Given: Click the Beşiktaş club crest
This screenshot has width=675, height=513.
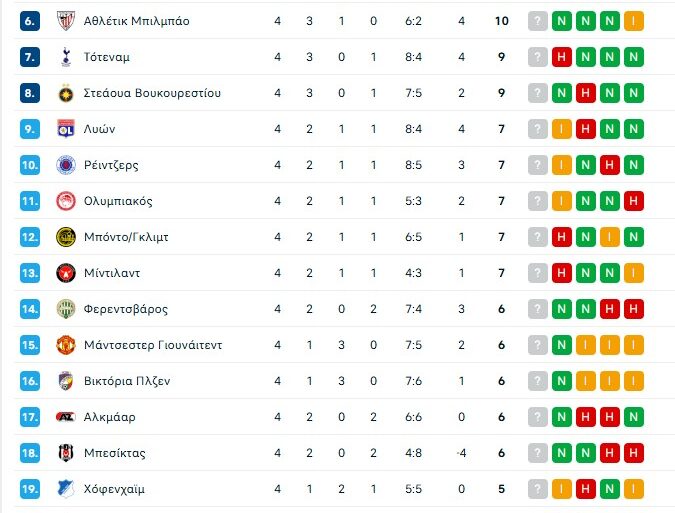Looking at the screenshot, I should pyautogui.click(x=66, y=453).
